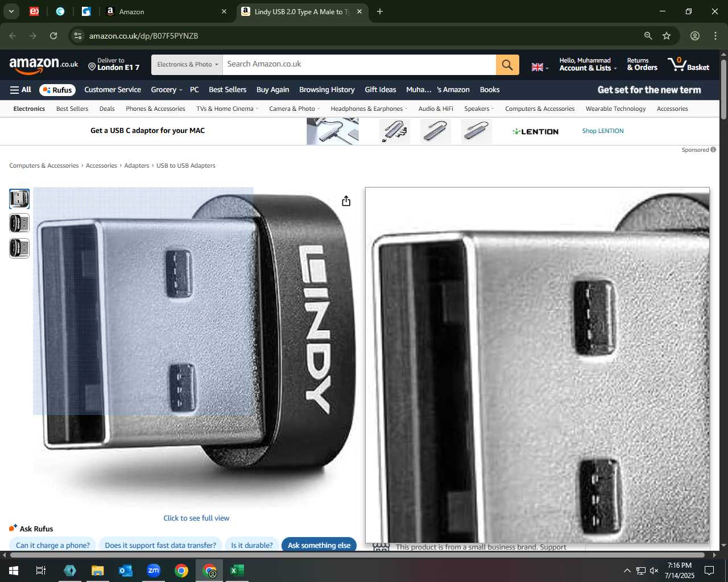Image resolution: width=728 pixels, height=582 pixels.
Task: Open Browsing History in the nav bar
Action: coord(327,90)
